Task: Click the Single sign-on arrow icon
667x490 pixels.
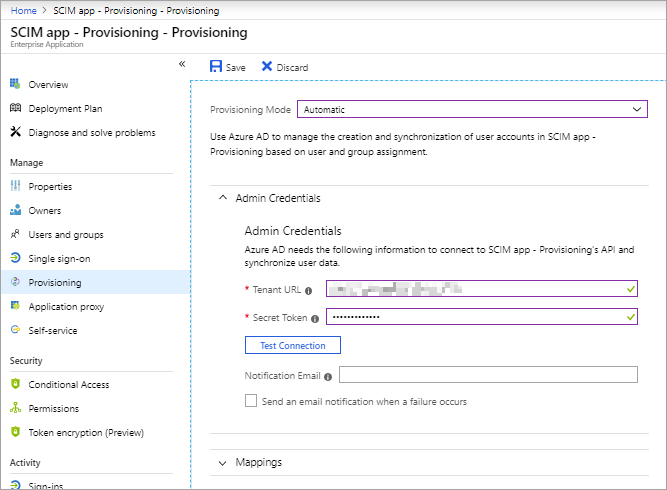Action: [x=15, y=258]
